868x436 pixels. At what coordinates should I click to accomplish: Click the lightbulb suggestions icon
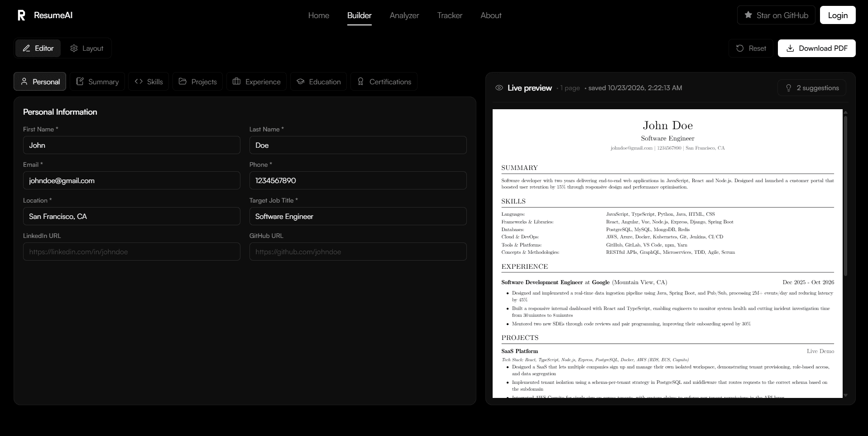tap(788, 88)
